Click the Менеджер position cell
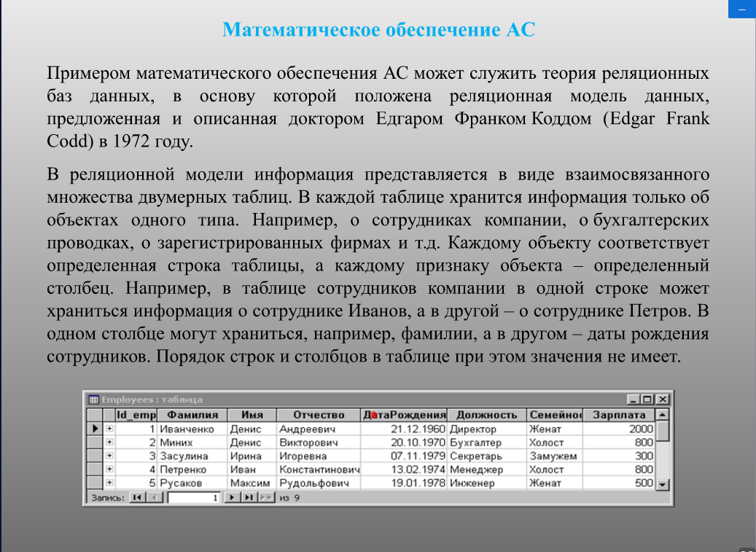Screen dimensions: 756x552 point(487,469)
